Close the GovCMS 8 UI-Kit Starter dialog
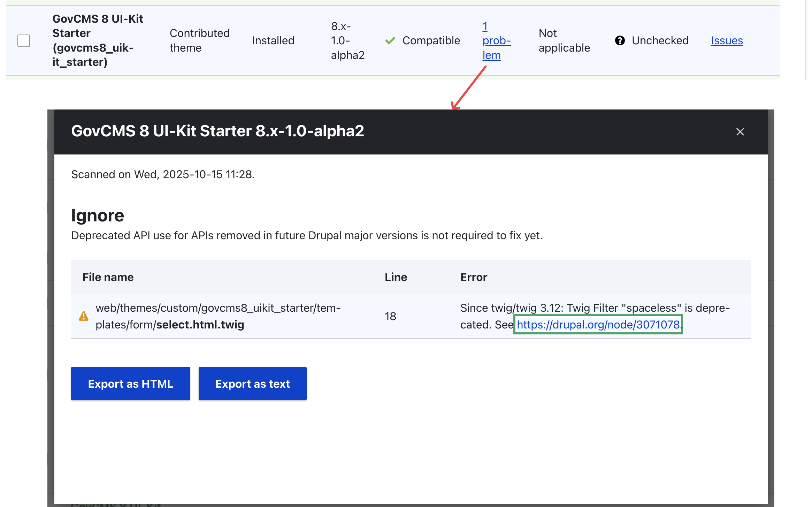The width and height of the screenshot is (812, 507). 740,132
